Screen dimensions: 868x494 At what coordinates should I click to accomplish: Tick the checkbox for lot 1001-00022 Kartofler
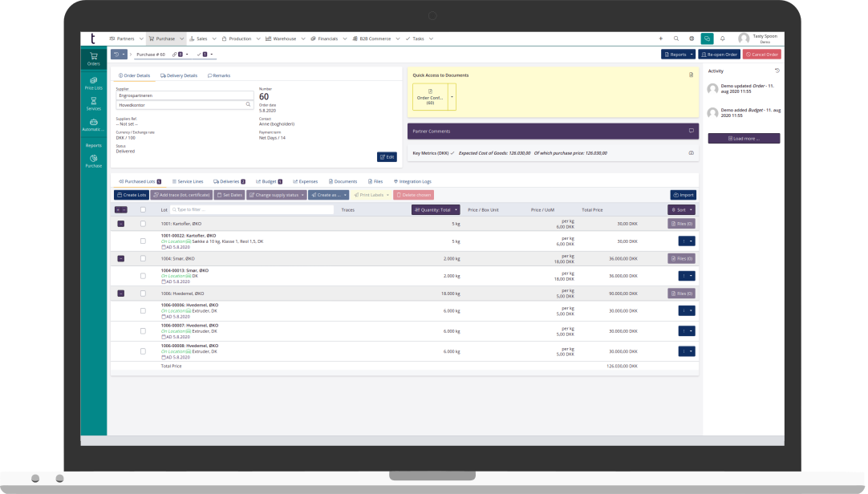(x=143, y=241)
